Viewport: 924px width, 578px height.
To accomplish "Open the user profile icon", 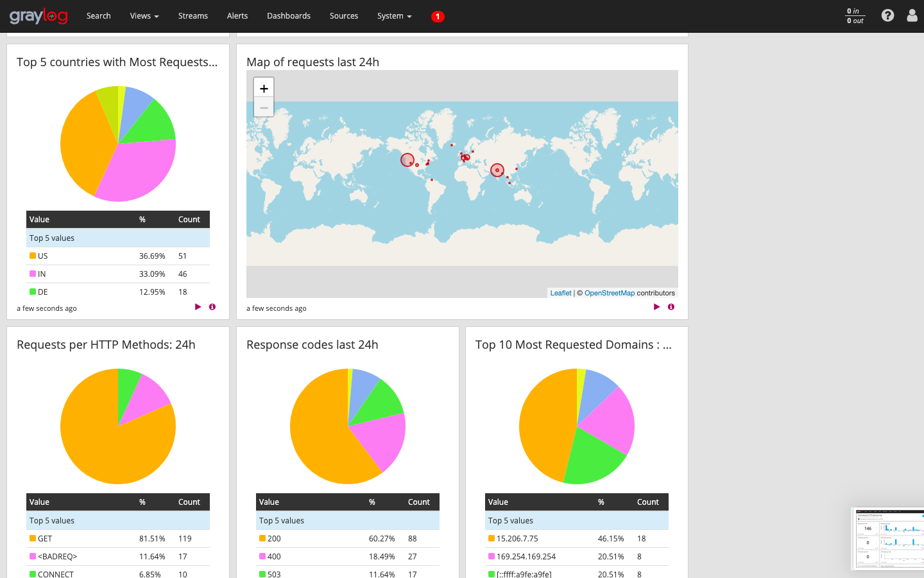I will pyautogui.click(x=912, y=15).
